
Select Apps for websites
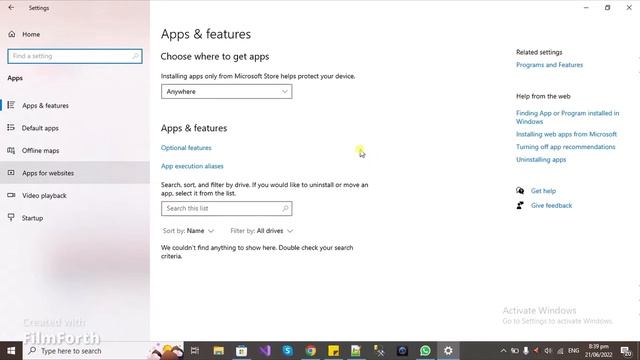[75, 173]
